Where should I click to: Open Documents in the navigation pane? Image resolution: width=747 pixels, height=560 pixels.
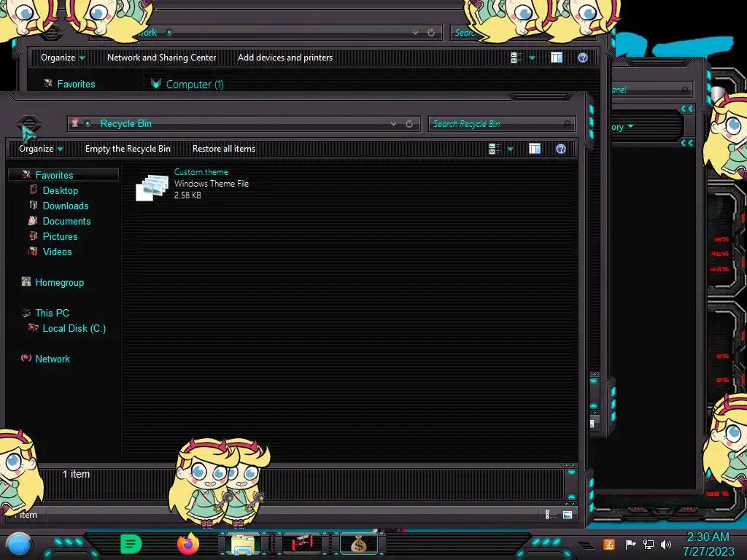click(x=66, y=221)
